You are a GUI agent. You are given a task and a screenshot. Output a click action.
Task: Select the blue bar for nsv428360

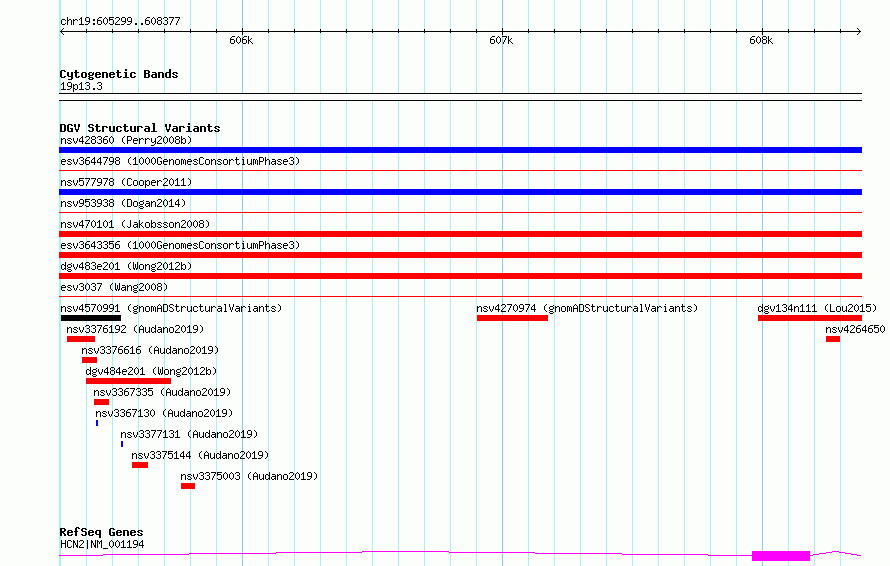460,150
